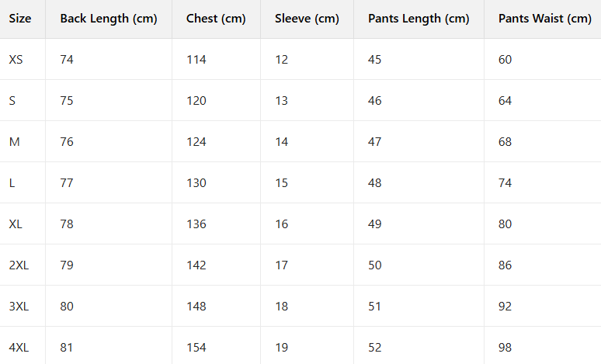Select the Pants Length (cm) header
Viewport: 601px width, 364px height.
coord(419,19)
